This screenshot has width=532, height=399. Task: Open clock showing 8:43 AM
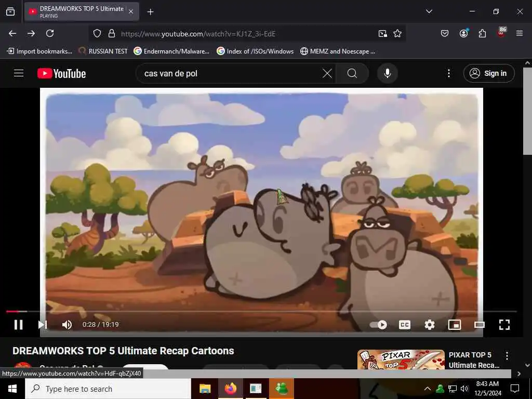pyautogui.click(x=487, y=389)
